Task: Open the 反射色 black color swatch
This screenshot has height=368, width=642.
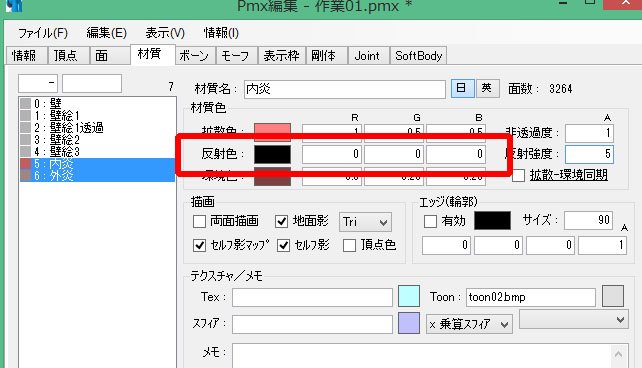Action: (272, 154)
